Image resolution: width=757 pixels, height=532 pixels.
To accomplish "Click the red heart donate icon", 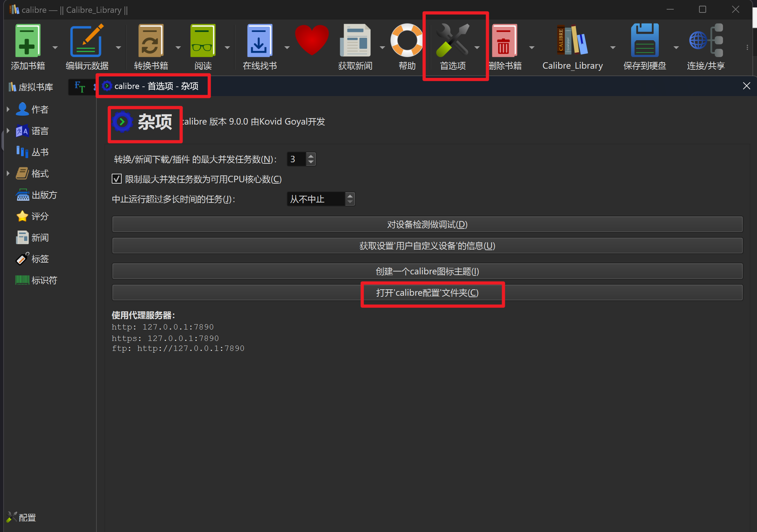I will point(312,40).
